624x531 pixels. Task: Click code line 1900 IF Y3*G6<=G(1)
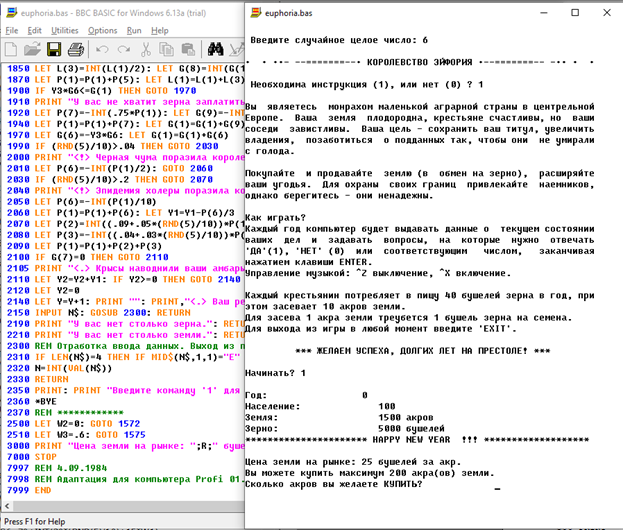[x=101, y=91]
